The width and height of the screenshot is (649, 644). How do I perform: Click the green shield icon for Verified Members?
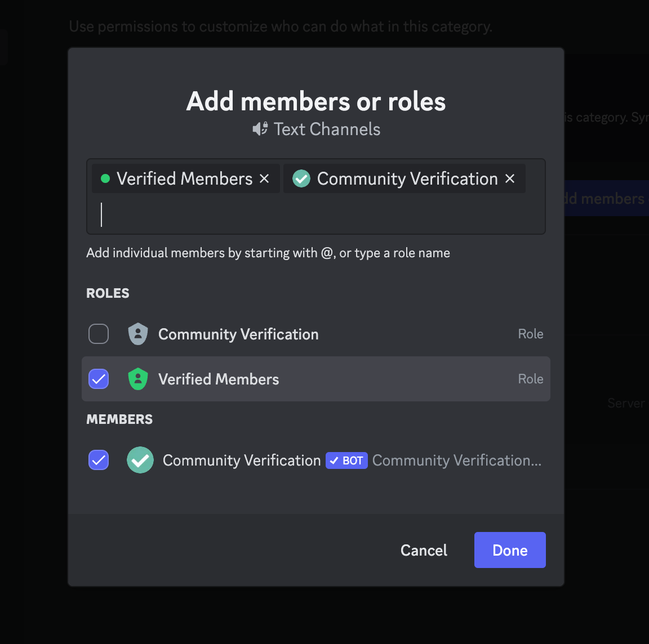tap(138, 379)
